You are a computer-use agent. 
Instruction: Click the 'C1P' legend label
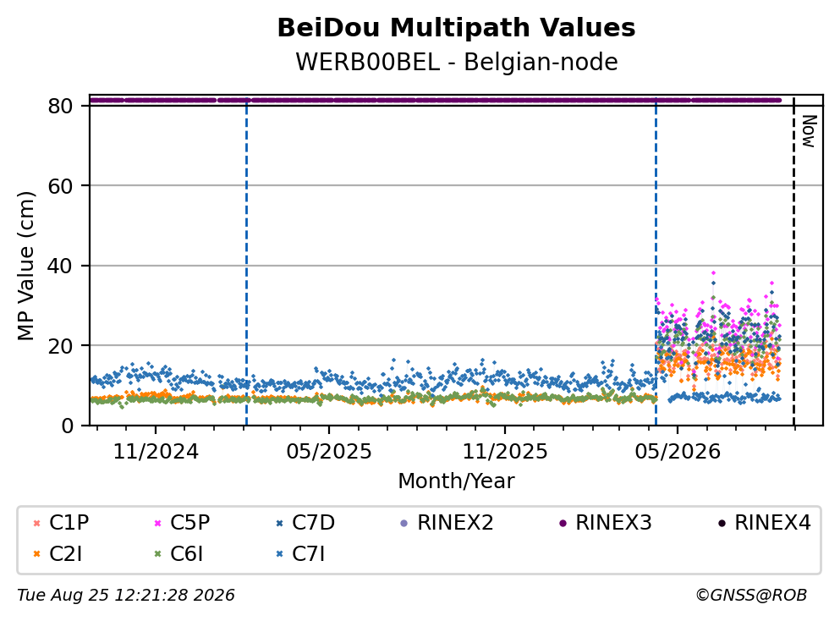point(69,522)
